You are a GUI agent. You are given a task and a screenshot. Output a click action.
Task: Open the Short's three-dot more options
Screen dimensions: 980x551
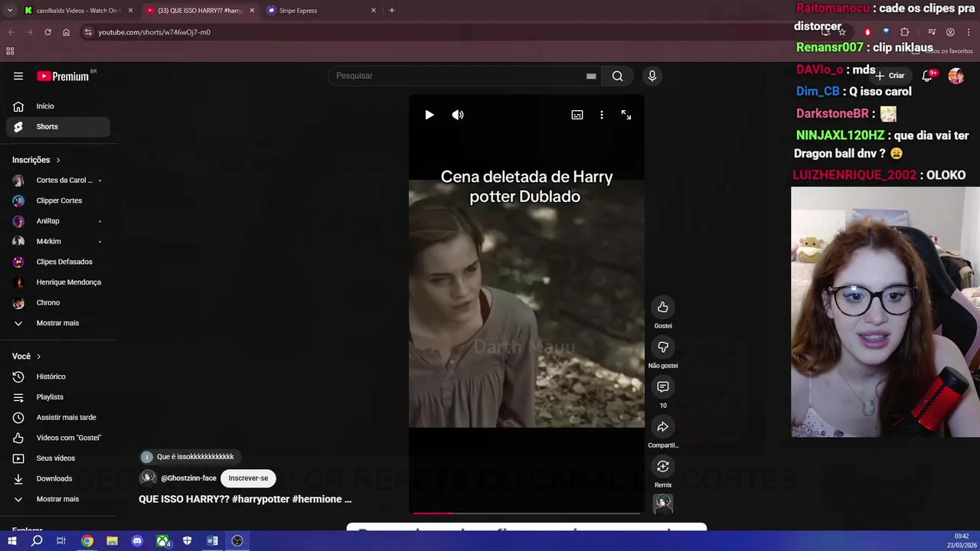click(x=602, y=115)
